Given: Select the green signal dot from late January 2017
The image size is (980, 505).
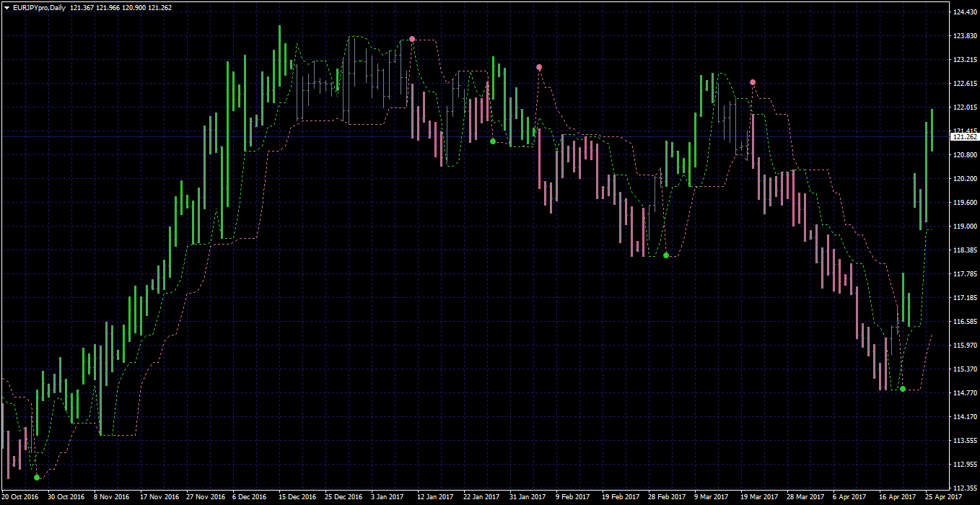Looking at the screenshot, I should 492,141.
